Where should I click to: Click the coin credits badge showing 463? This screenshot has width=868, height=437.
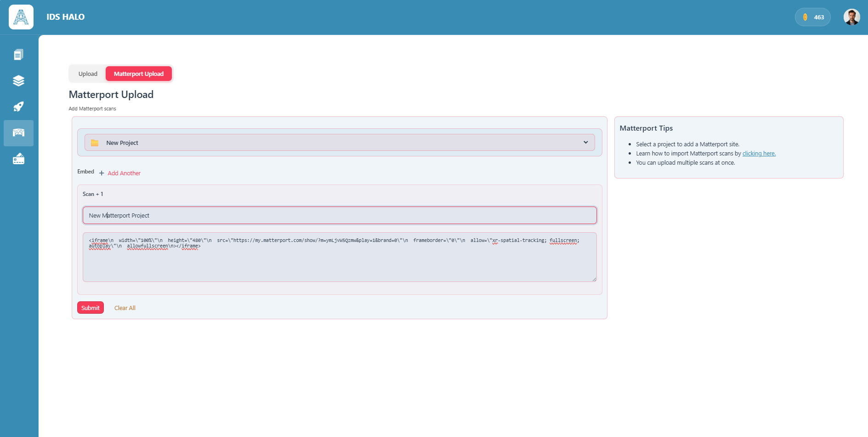pos(812,17)
